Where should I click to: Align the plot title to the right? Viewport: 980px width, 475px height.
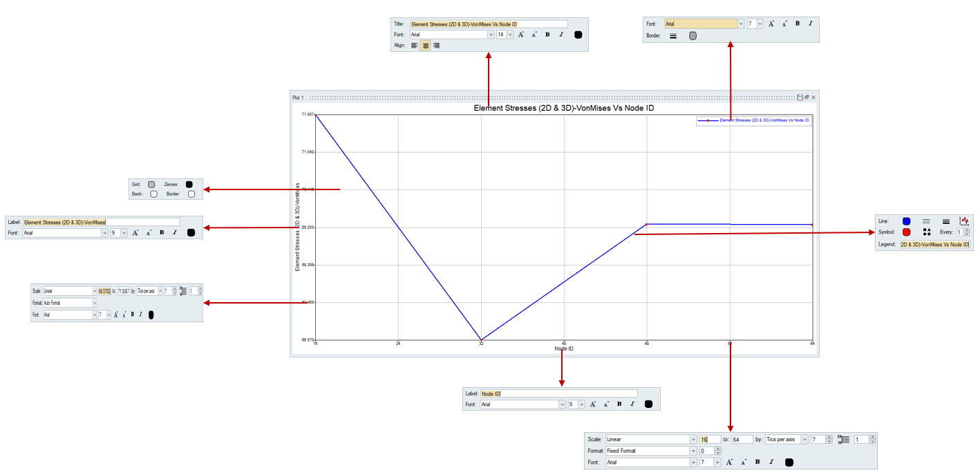(436, 46)
